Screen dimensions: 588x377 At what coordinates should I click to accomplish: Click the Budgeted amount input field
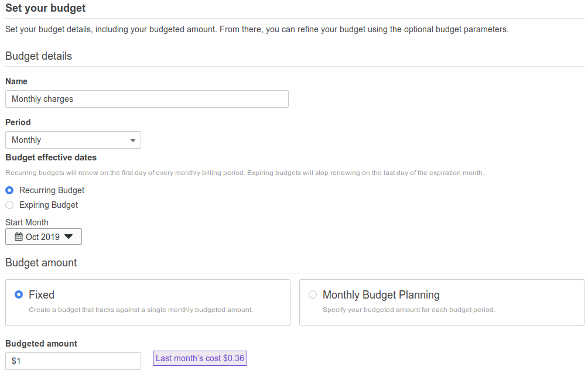tap(73, 361)
